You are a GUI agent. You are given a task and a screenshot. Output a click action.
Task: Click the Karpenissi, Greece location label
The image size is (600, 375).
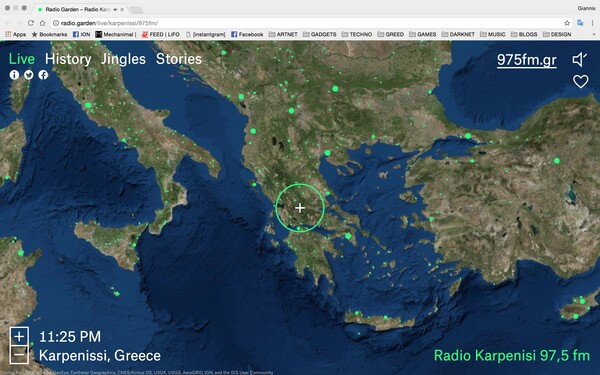click(x=100, y=355)
